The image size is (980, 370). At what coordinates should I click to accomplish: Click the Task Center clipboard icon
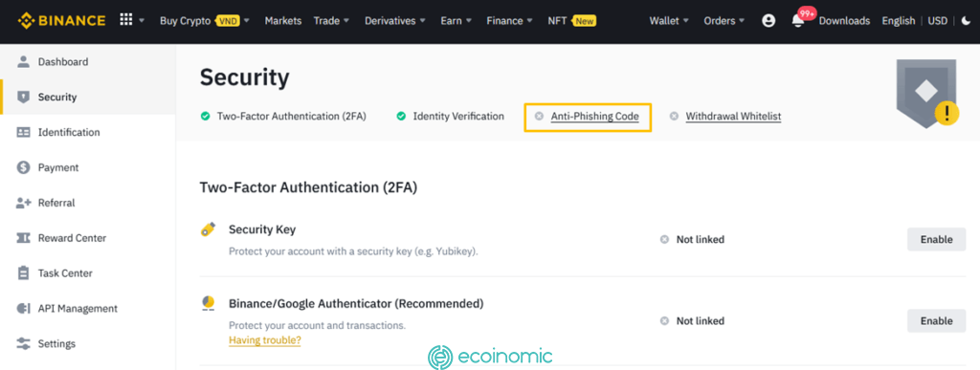point(23,272)
